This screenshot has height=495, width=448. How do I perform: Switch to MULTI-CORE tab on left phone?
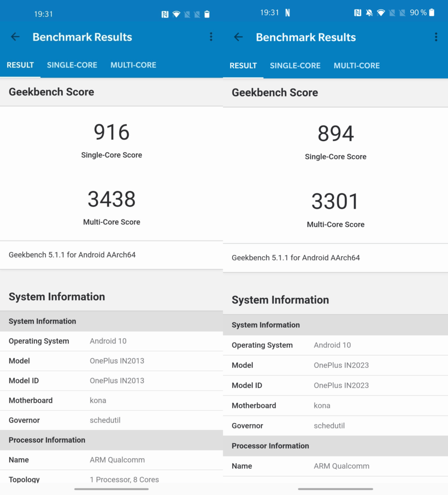[x=134, y=65]
